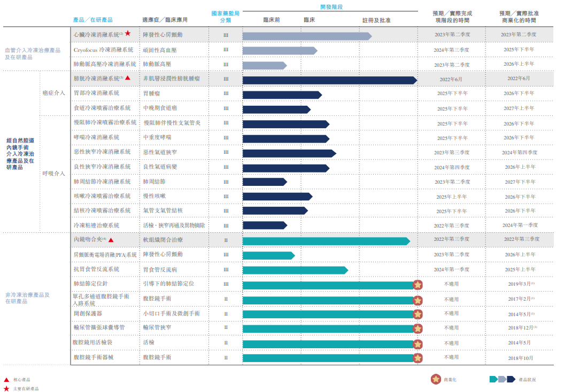
Task: Click 註冊及批准 stage header
Action: point(376,20)
